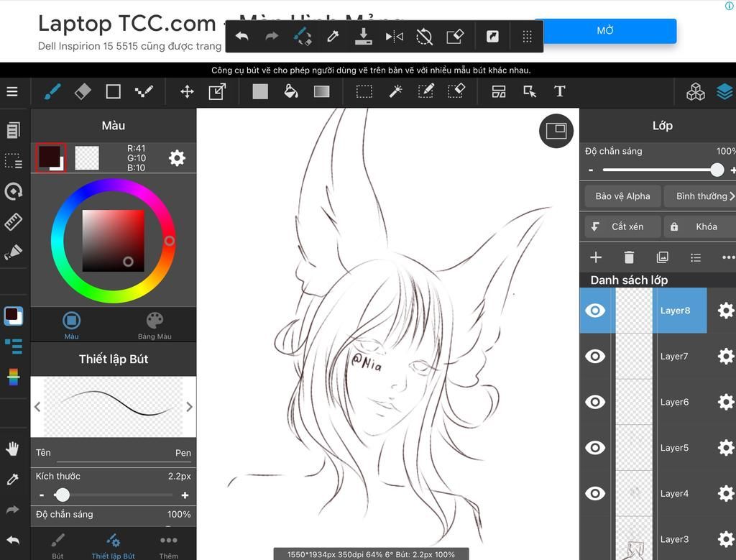Open Layer4 settings gear

click(726, 493)
